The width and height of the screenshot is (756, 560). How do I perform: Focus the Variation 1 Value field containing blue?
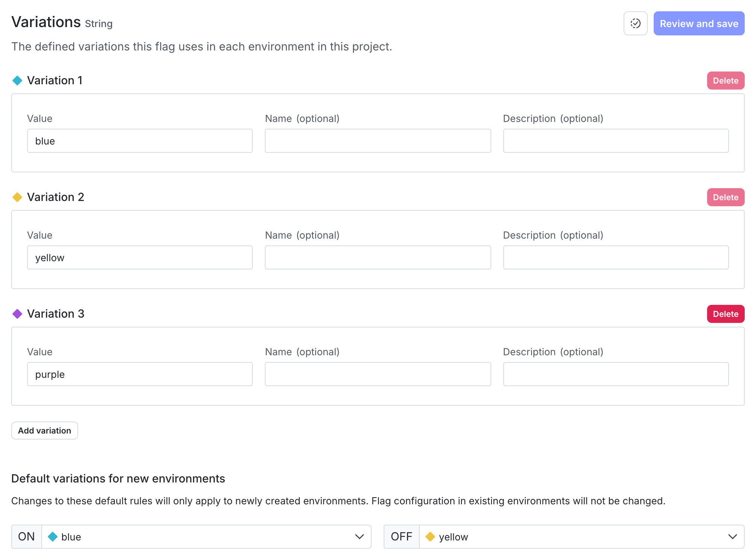click(x=140, y=141)
